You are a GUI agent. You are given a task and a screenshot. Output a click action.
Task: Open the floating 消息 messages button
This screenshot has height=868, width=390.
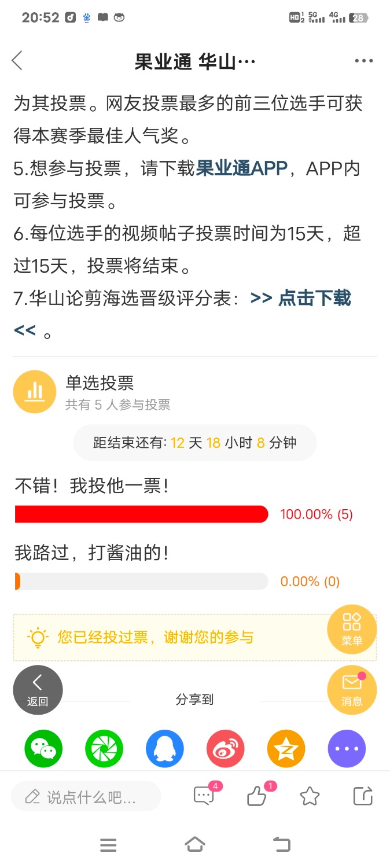[352, 690]
